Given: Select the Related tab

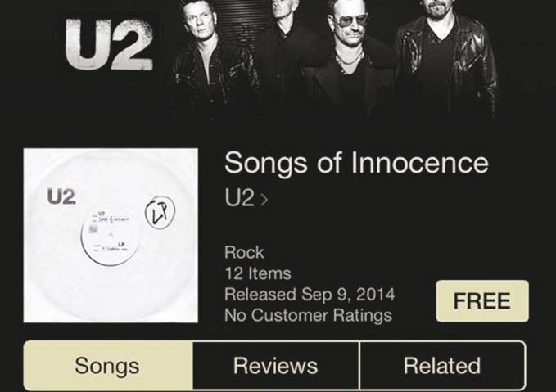Looking at the screenshot, I should point(442,366).
